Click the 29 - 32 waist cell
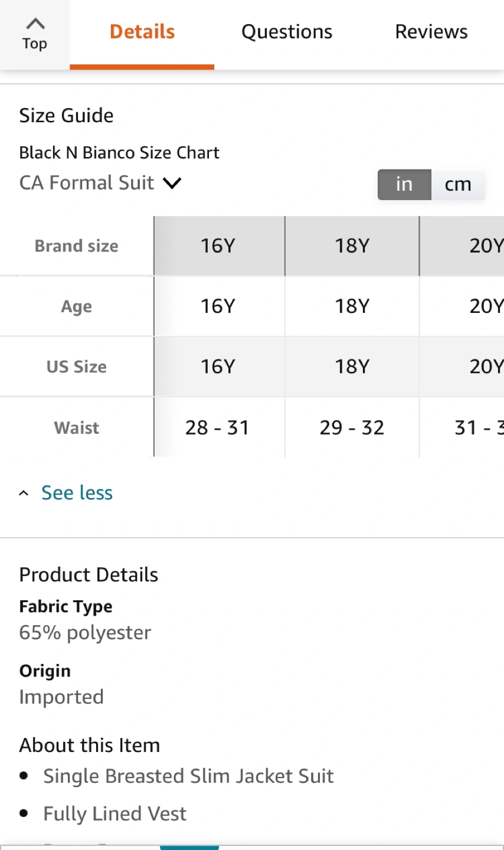Screen dimensions: 504x850 [352, 428]
